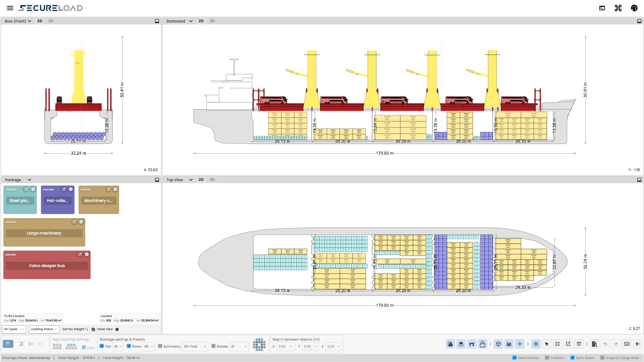Screen dimensions: 644x362
Task: Toggle the 3D cube cargo view icon
Action: [x=498, y=344]
